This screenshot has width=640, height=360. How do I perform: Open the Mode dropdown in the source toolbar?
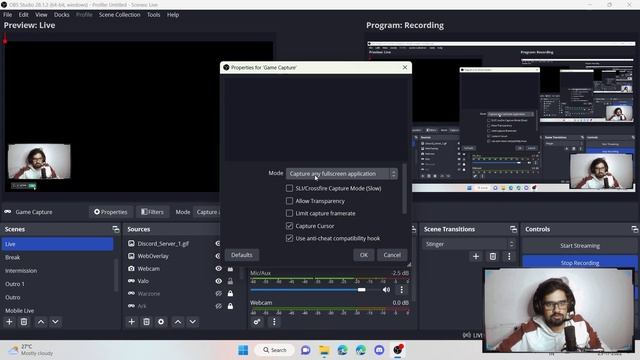pos(207,212)
